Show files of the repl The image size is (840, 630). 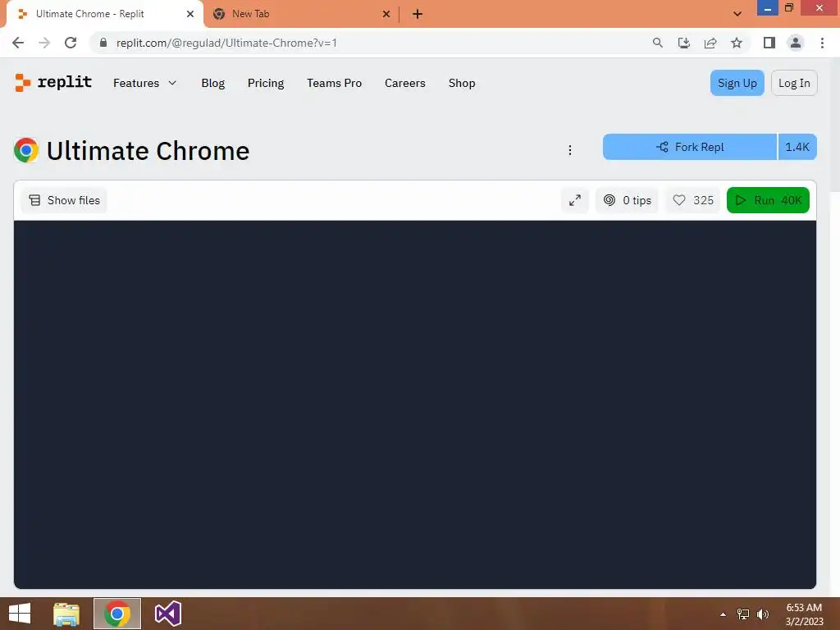click(x=64, y=200)
